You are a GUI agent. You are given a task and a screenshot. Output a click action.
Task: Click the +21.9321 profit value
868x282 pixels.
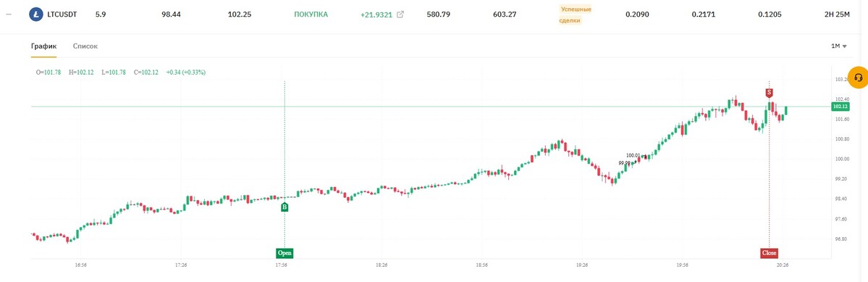(376, 15)
